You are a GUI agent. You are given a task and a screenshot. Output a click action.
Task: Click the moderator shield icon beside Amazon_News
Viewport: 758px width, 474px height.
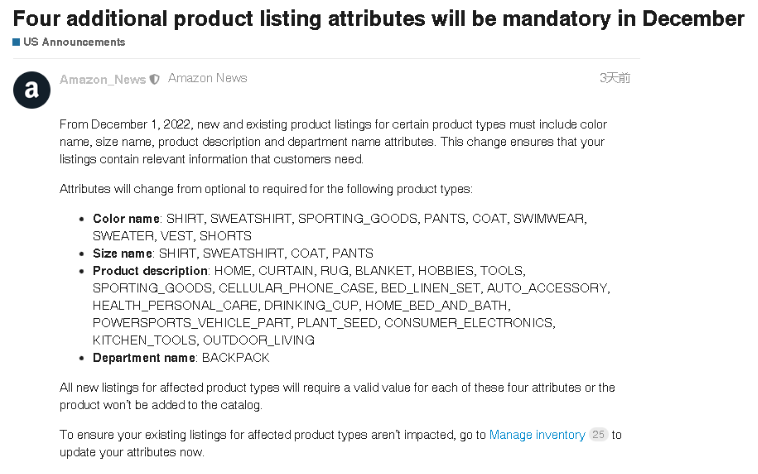coord(154,79)
